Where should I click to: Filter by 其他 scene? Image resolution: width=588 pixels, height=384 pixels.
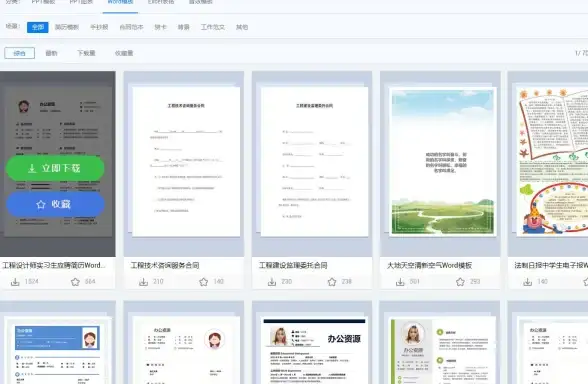click(242, 27)
